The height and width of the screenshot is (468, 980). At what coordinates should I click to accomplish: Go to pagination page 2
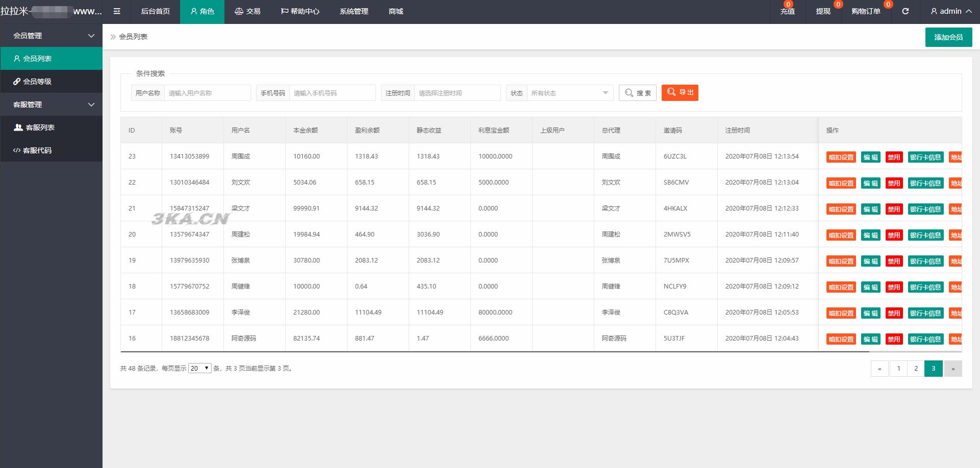[x=916, y=369]
